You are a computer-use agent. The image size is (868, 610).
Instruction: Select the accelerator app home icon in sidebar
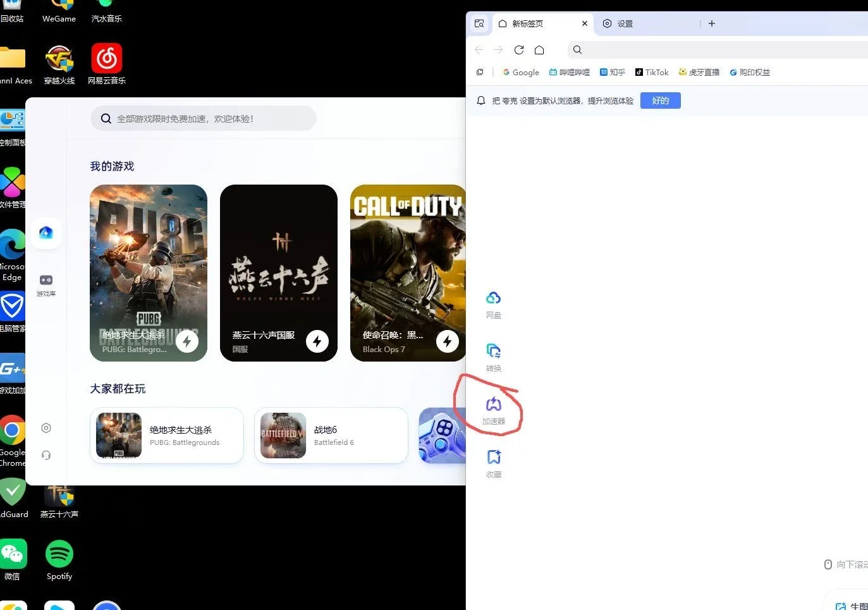(46, 233)
